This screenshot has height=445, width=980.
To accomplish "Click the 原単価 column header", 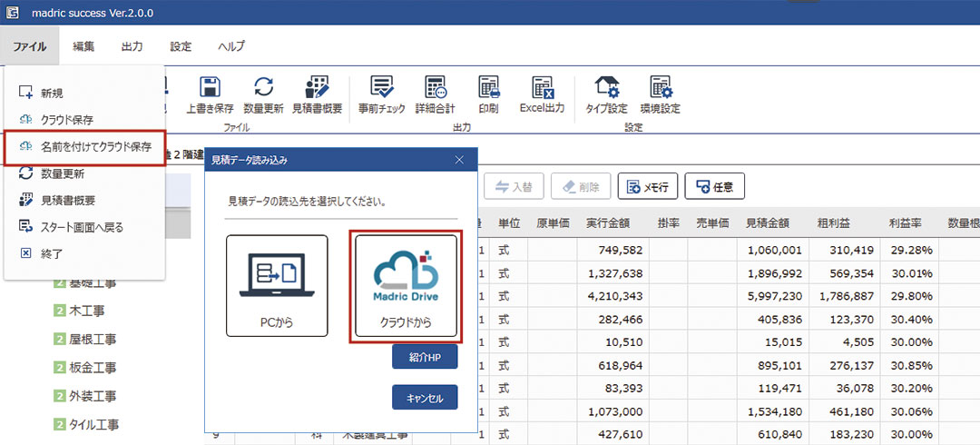I will (x=553, y=223).
